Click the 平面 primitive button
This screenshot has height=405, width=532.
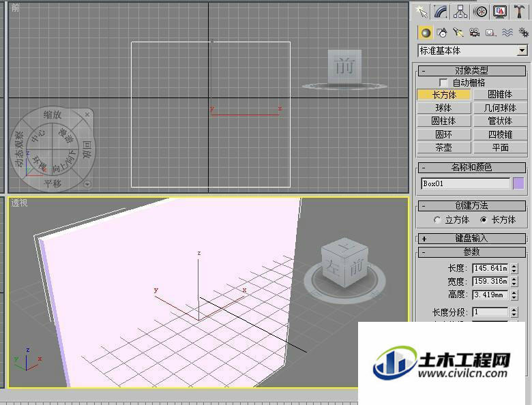tap(500, 147)
